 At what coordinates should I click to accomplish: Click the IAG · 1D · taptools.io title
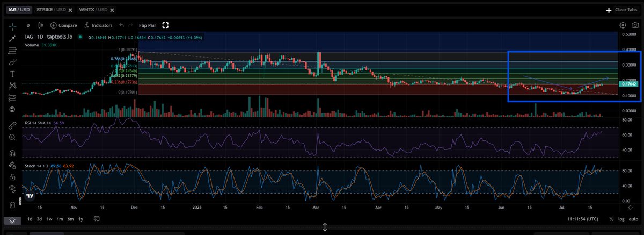point(49,37)
